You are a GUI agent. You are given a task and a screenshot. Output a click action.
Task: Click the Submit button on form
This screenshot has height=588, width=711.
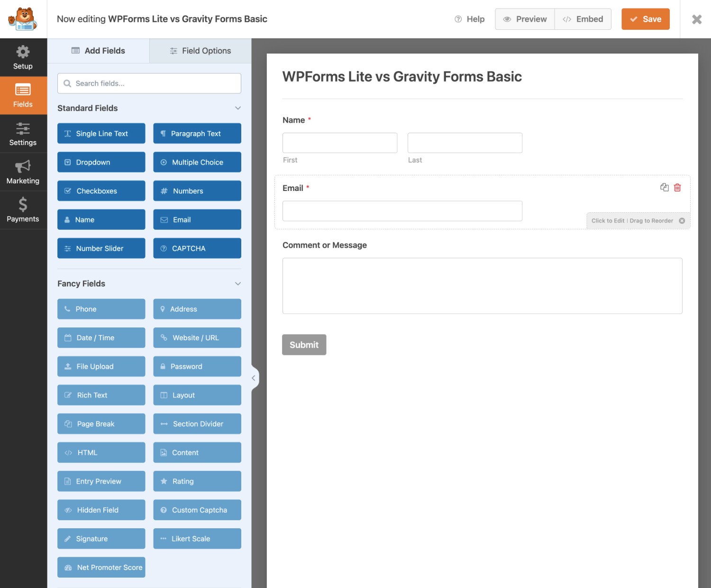tap(304, 345)
